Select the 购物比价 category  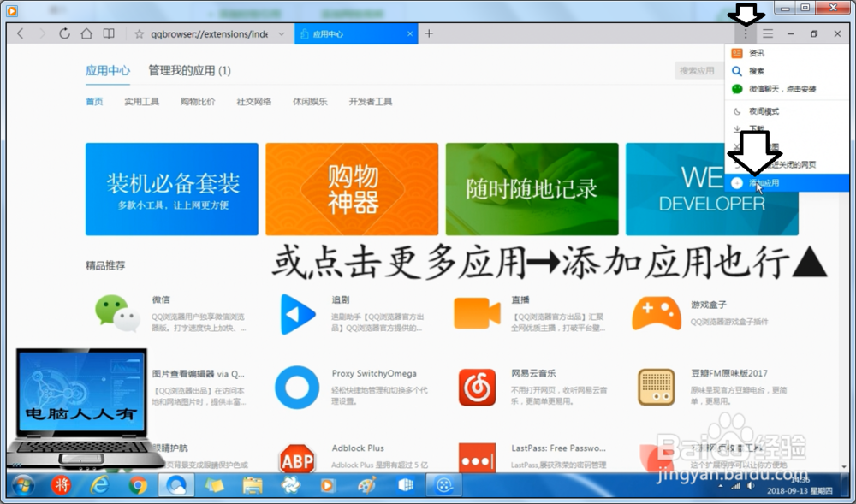coord(198,102)
